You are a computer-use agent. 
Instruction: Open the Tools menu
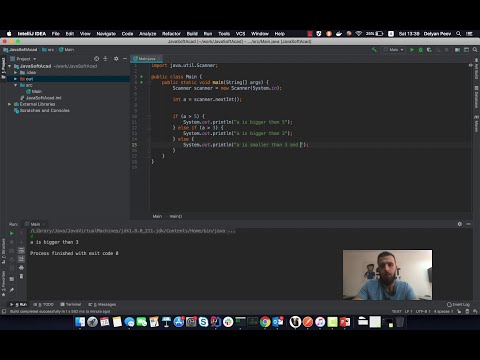click(x=224, y=34)
